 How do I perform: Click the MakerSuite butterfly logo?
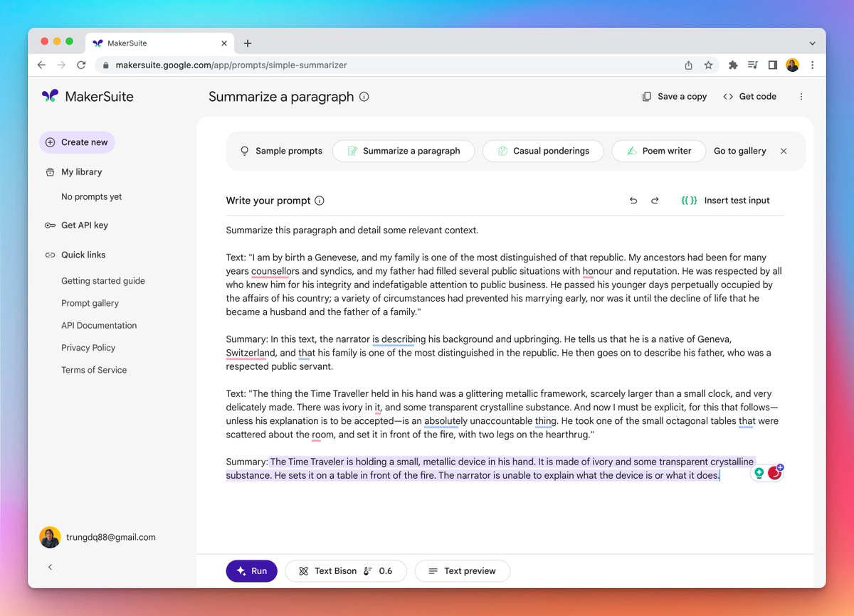click(50, 96)
